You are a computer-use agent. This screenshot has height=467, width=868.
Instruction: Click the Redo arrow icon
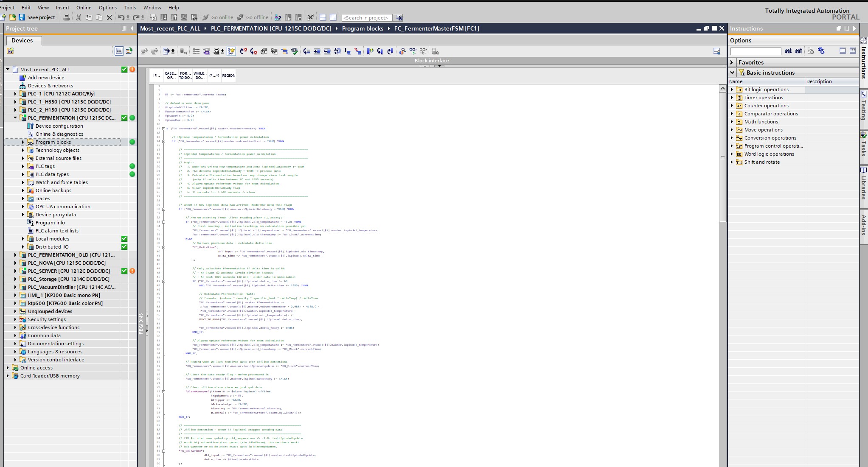tap(136, 17)
